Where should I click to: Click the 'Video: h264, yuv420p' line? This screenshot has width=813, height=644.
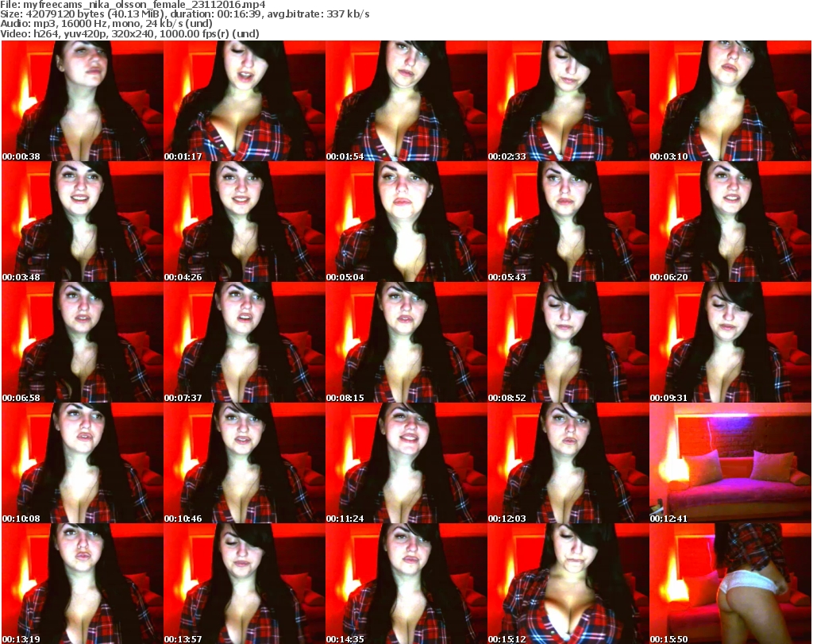pyautogui.click(x=129, y=33)
